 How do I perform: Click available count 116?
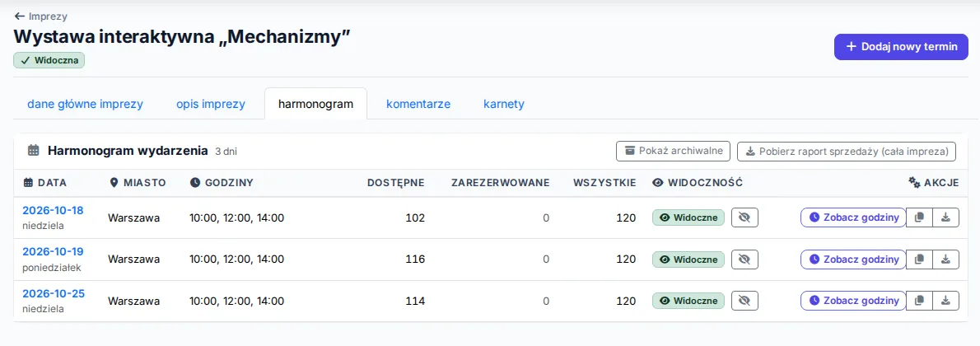(414, 259)
